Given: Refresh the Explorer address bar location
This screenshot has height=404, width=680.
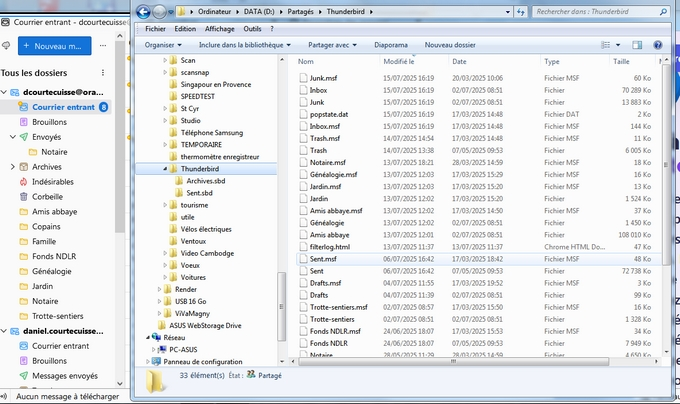Looking at the screenshot, I should click(x=521, y=12).
